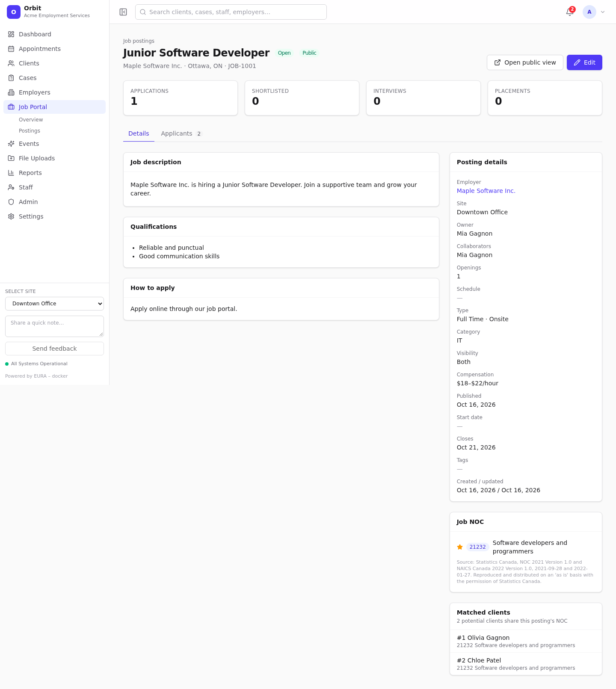Click the Public visibility badge

pos(309,53)
